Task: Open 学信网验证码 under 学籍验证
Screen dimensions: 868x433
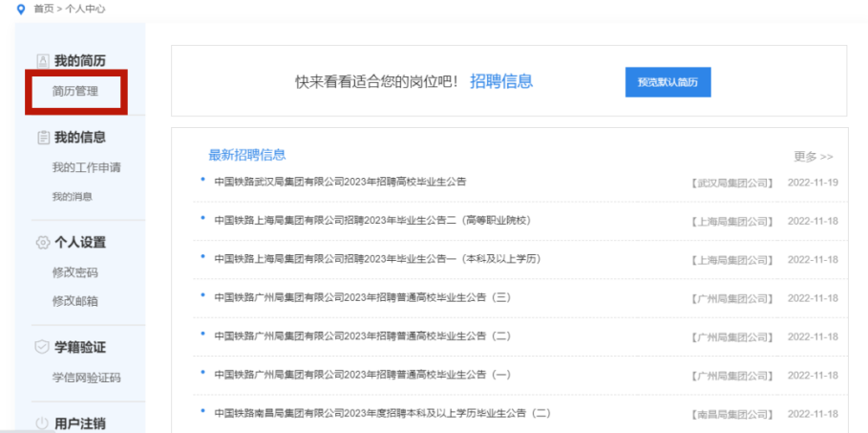Action: (86, 378)
